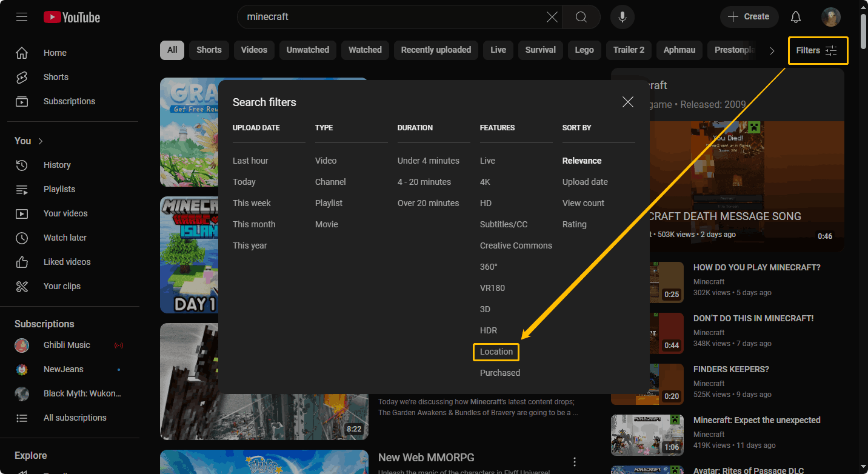The width and height of the screenshot is (868, 474).
Task: Enable the HDR feature filter
Action: click(489, 330)
